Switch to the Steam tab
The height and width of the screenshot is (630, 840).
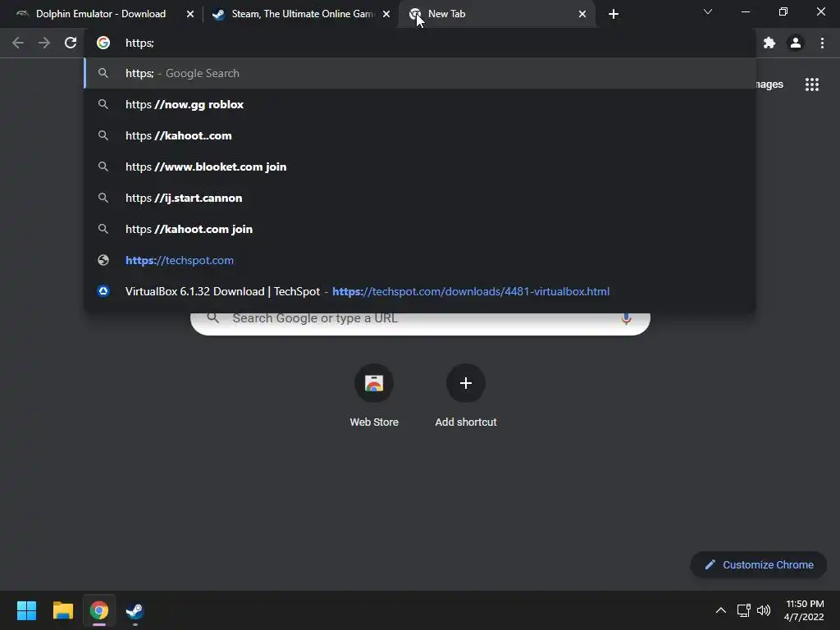[x=302, y=14]
